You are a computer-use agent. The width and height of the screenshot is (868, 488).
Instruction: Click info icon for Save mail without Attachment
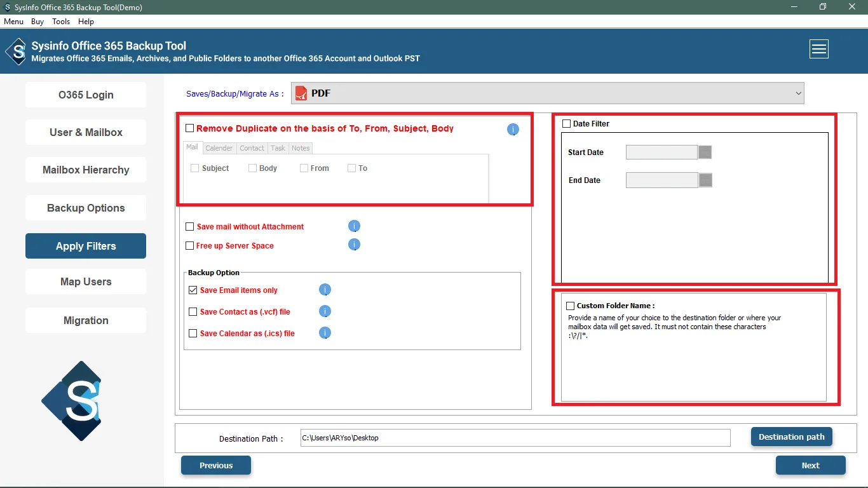click(354, 226)
